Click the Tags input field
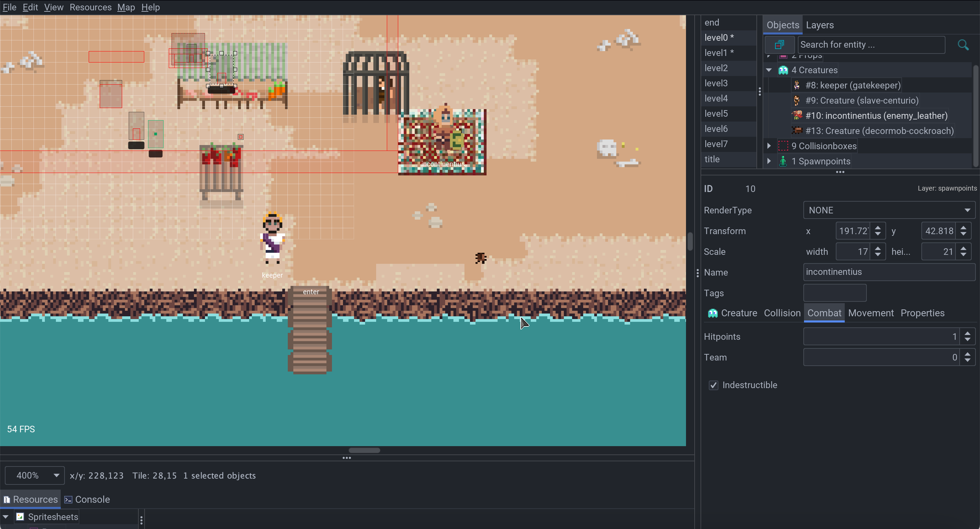Screen dimensions: 980x529 (834, 293)
